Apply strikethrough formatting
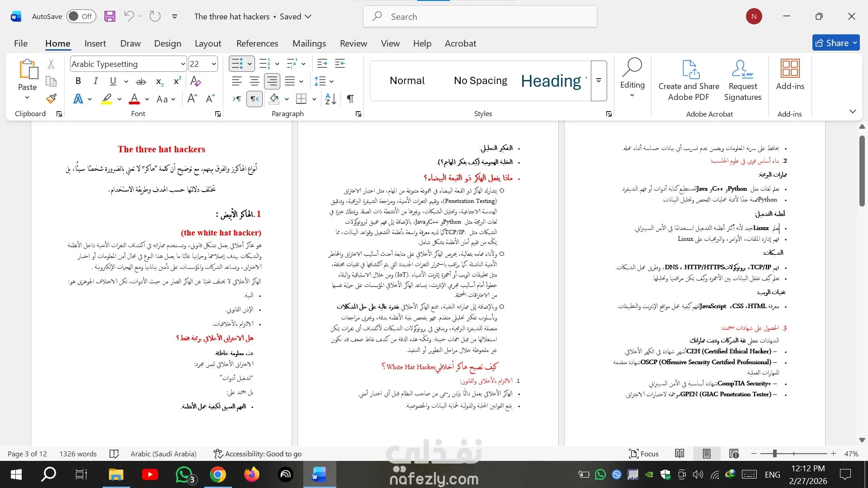868x488 pixels. click(141, 81)
